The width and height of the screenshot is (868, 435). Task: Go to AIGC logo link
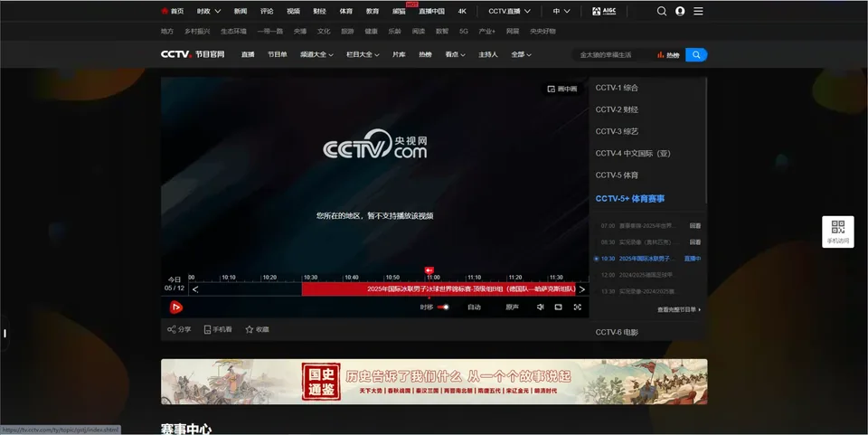604,11
